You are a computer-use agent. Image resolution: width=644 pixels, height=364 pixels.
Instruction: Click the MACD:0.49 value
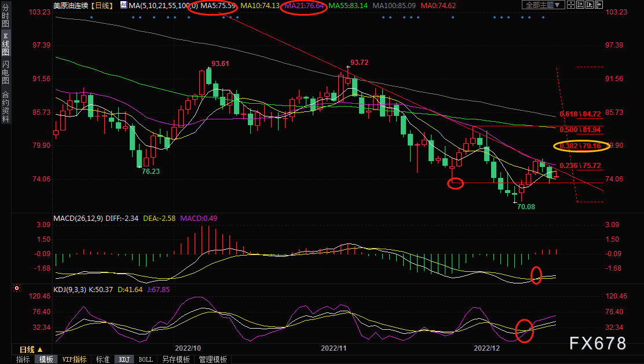pyautogui.click(x=199, y=218)
